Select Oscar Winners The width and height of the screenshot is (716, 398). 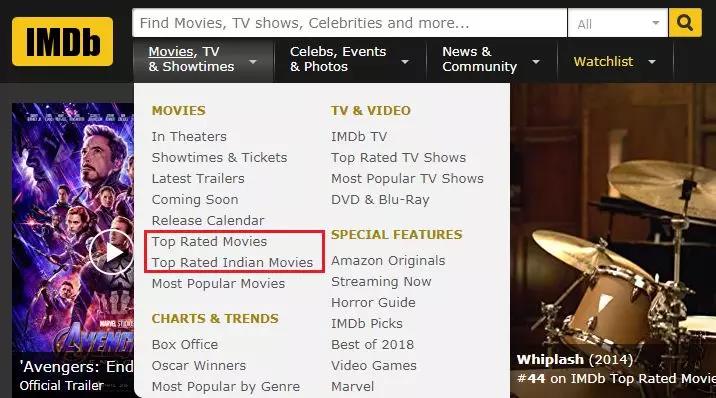point(199,366)
